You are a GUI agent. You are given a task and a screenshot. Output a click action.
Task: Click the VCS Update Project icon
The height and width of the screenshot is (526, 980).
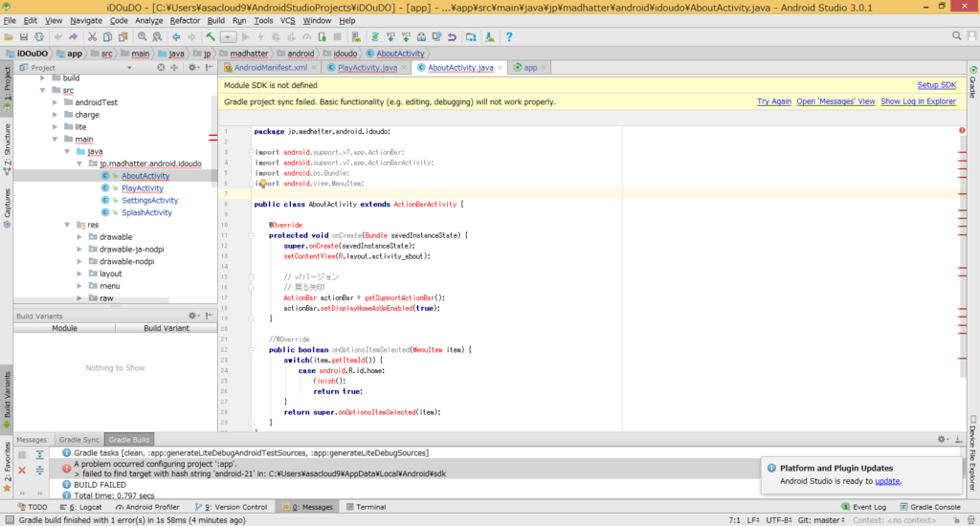pos(390,37)
